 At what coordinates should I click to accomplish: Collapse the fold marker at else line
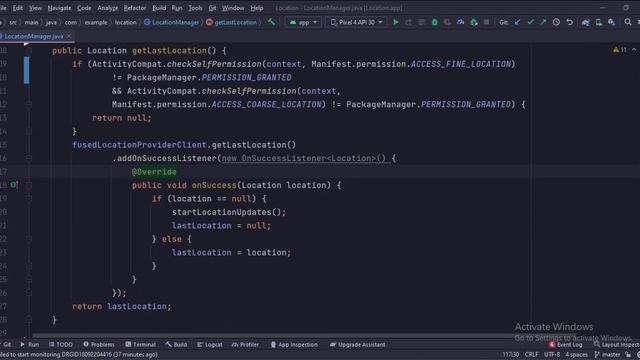point(29,239)
